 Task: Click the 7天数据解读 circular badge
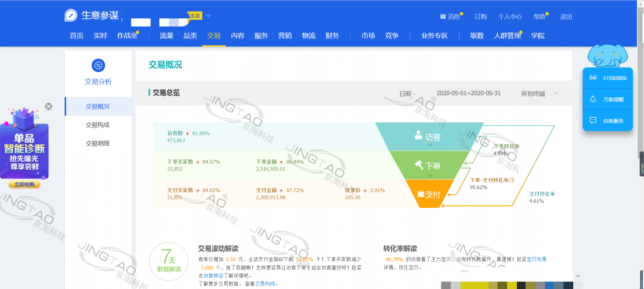(169, 262)
